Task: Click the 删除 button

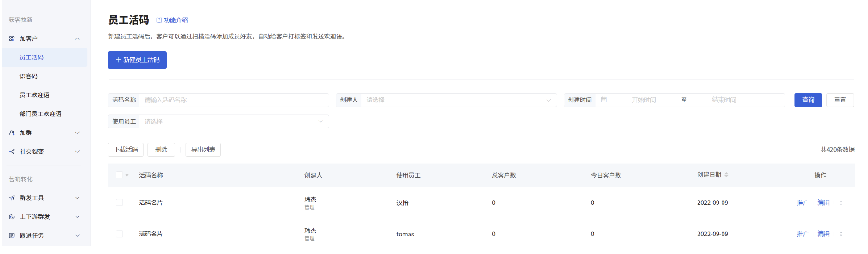Action: pos(161,150)
